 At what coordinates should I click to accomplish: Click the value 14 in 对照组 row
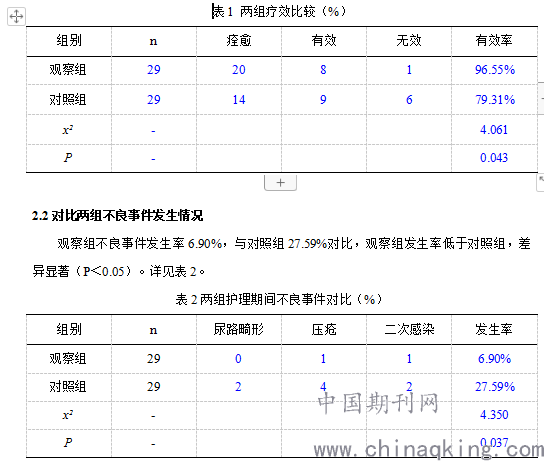tap(239, 100)
